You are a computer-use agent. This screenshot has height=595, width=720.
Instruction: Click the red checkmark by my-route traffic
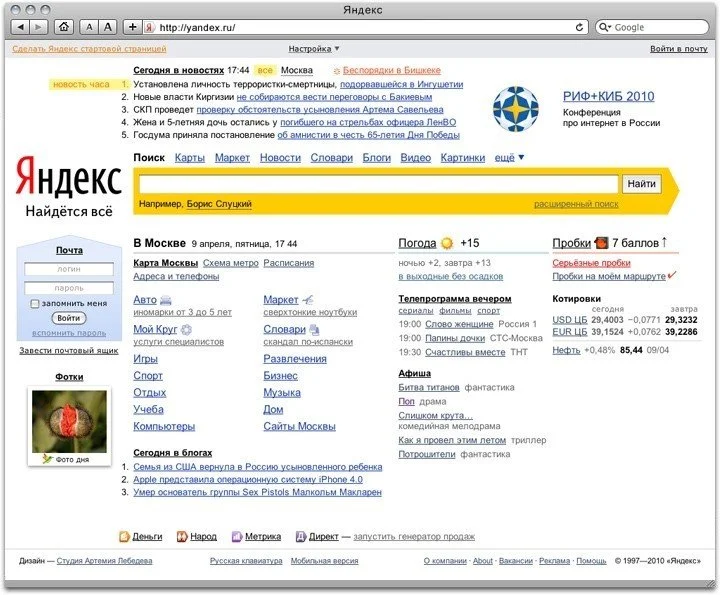click(671, 275)
